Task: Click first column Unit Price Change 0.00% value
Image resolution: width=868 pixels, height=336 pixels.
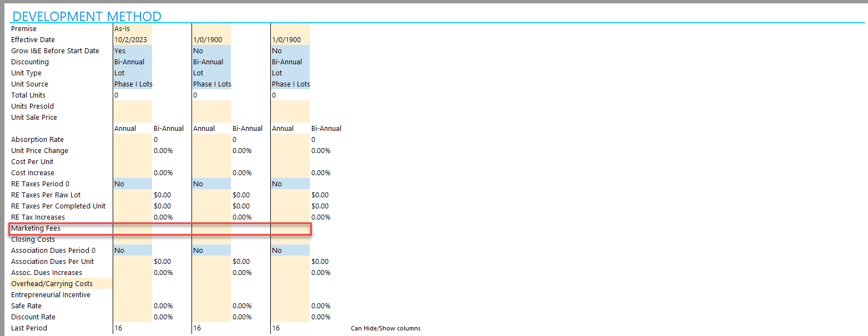Action: [163, 150]
